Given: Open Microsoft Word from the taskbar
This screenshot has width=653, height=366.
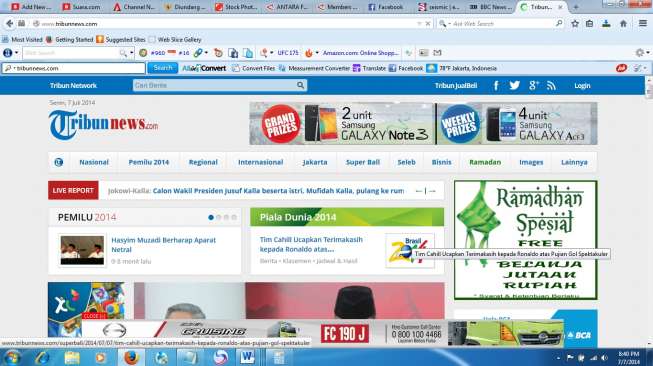Looking at the screenshot, I should (x=247, y=358).
